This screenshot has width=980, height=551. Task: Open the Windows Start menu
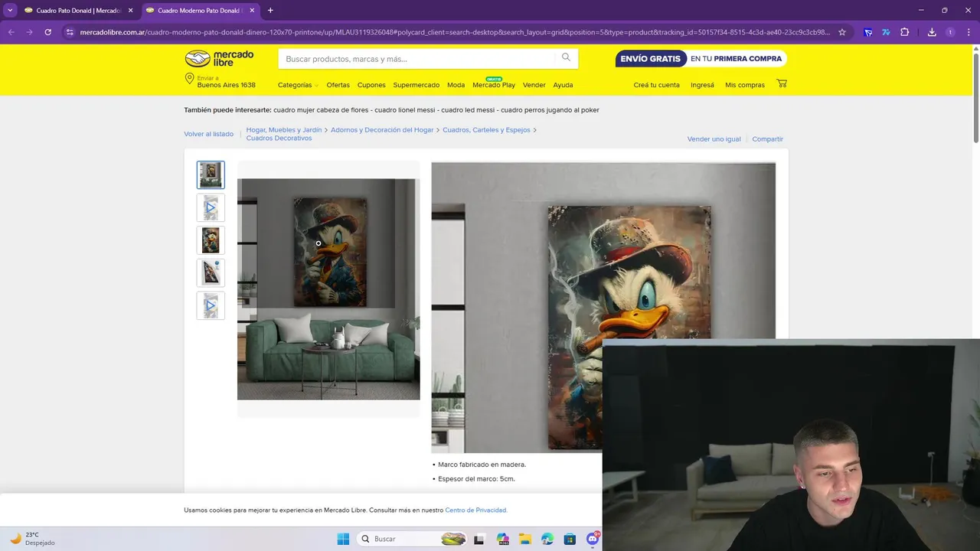343,539
